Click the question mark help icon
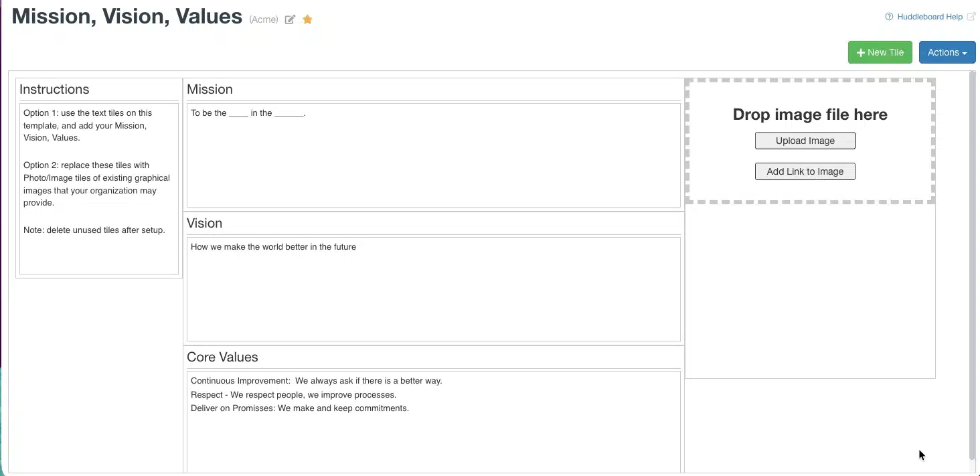 [889, 17]
